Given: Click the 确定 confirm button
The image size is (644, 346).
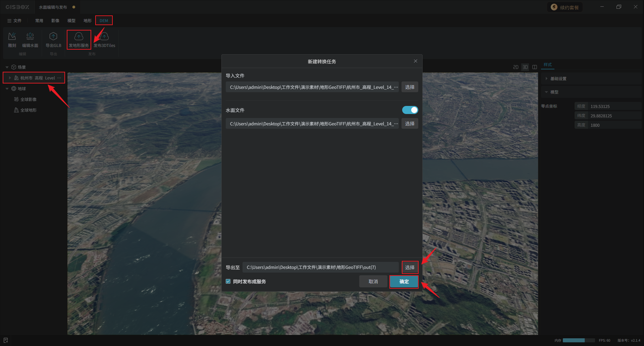Looking at the screenshot, I should pos(404,282).
